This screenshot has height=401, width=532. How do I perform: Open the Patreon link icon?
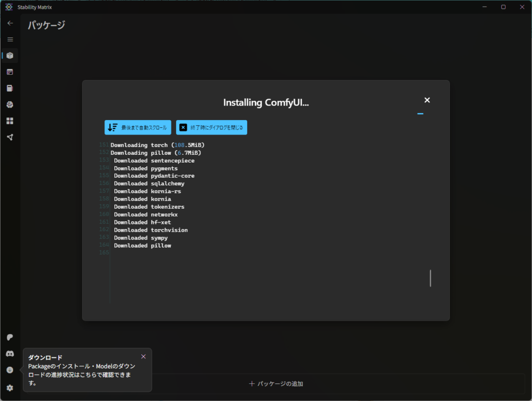(x=10, y=337)
